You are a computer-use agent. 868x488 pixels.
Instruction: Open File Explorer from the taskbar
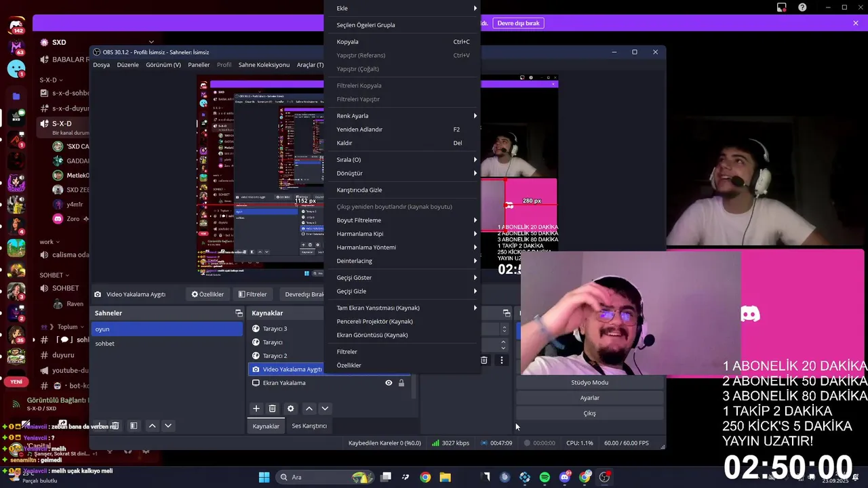pos(445,477)
